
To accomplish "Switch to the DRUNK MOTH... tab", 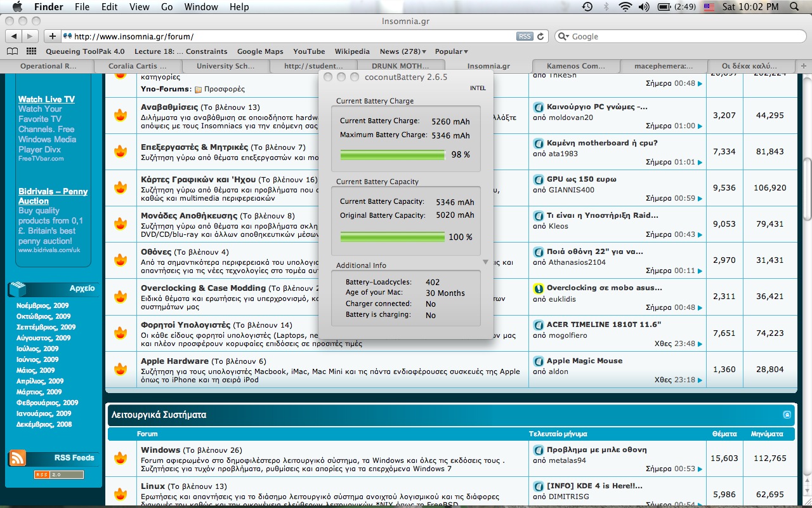I will coord(400,66).
